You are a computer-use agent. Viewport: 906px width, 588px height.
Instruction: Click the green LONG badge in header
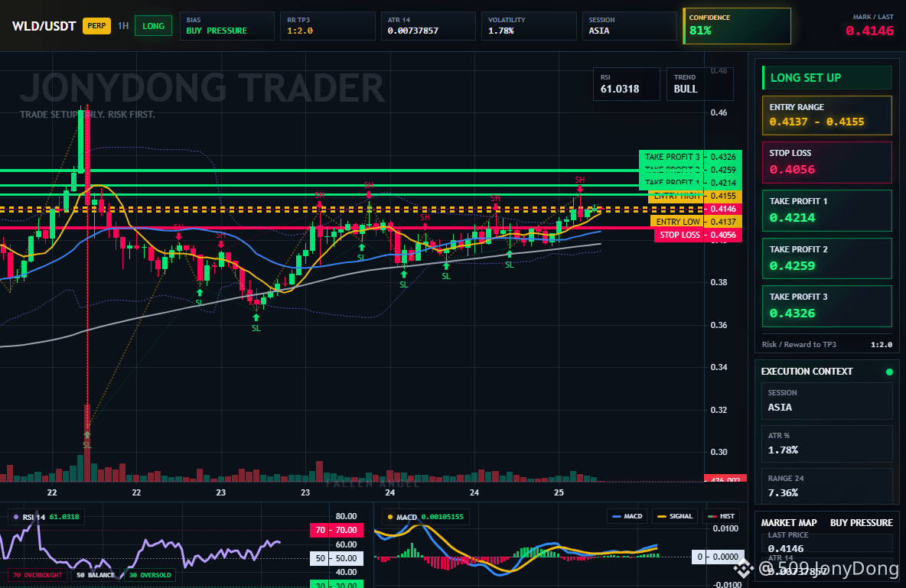click(153, 26)
